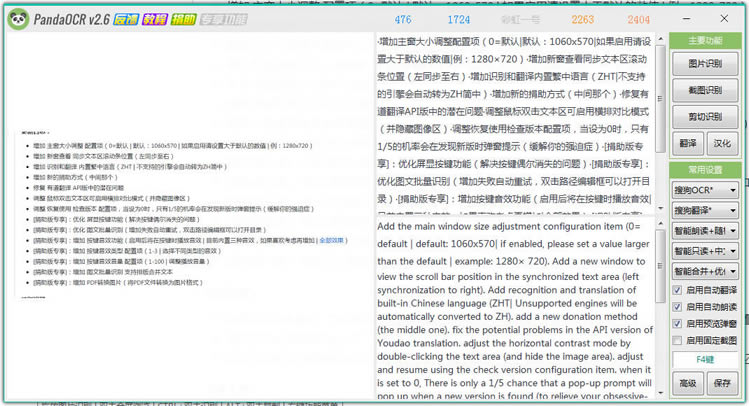This screenshot has width=749, height=406.
Task: Click the 主要功能 section header
Action: (x=705, y=41)
